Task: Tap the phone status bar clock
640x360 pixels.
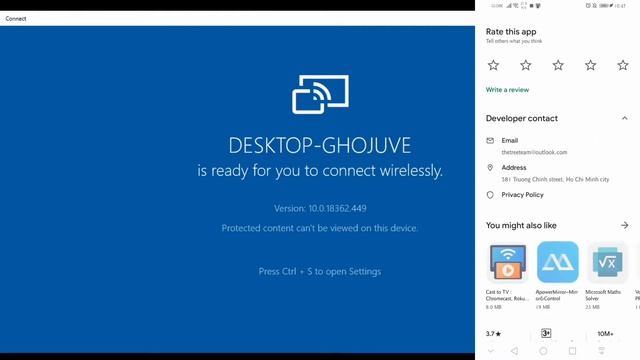Action: point(620,6)
